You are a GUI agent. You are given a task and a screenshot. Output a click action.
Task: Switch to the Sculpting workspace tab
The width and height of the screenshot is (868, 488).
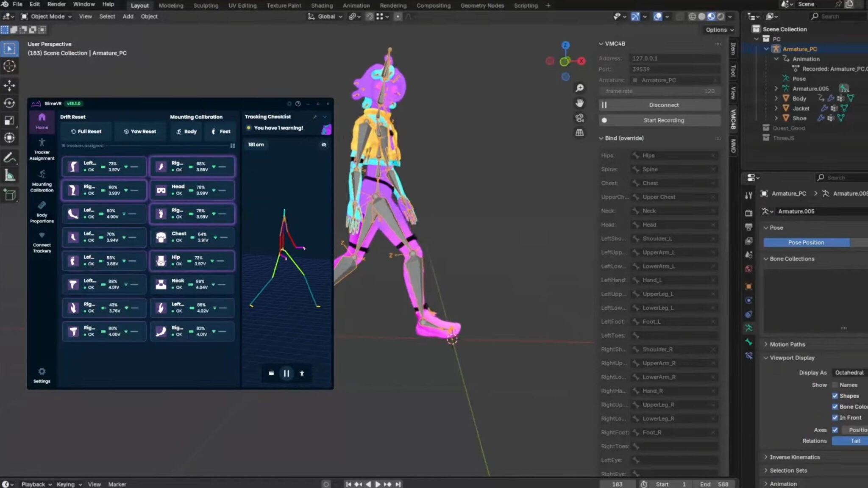[206, 6]
